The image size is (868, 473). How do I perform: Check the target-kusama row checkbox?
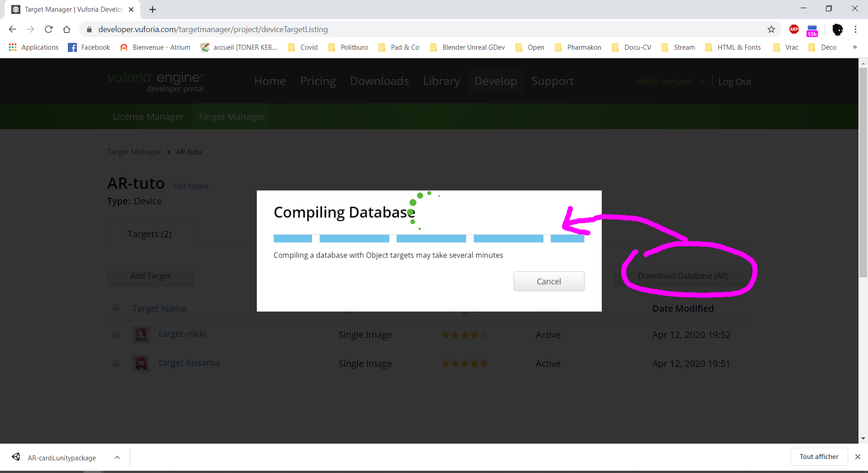click(116, 364)
